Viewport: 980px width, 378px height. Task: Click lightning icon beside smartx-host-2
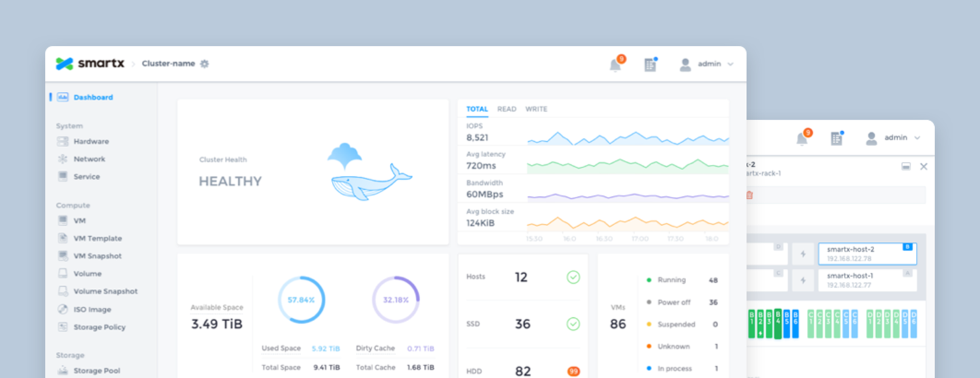click(x=803, y=254)
